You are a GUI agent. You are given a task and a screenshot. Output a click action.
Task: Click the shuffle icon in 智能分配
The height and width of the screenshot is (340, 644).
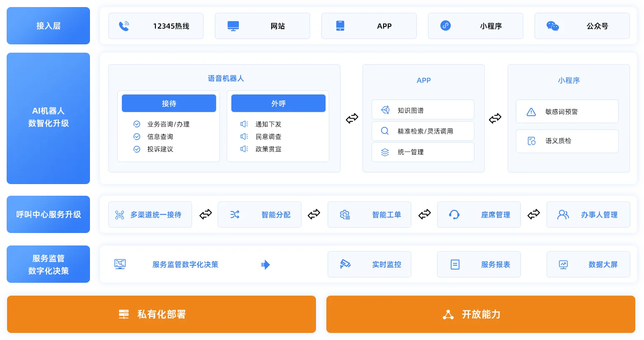(235, 214)
